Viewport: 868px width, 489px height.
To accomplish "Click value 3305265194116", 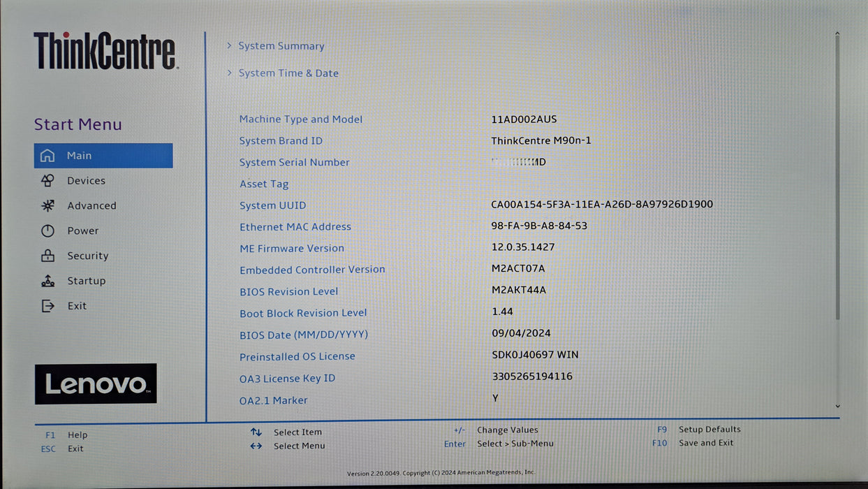I will coord(532,377).
